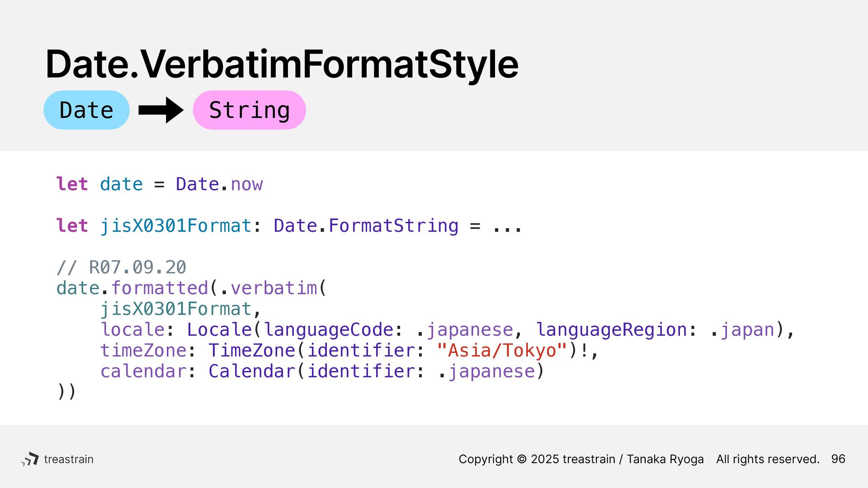Click the 'let date = Date.now' code line
The width and height of the screenshot is (868, 488).
pos(160,184)
